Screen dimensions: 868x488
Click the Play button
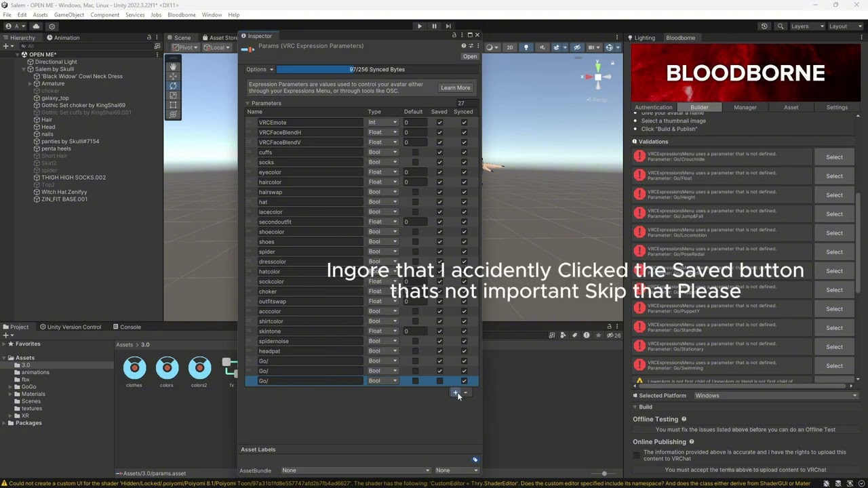tap(419, 26)
